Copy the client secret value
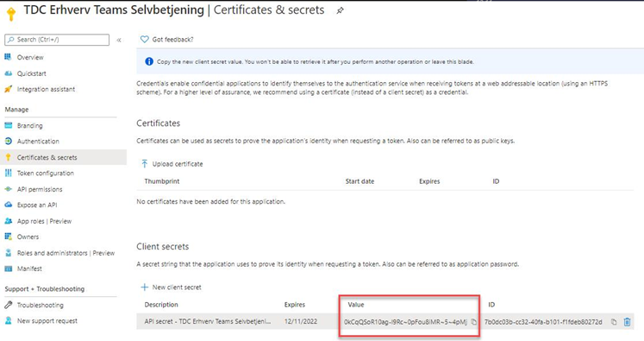The height and width of the screenshot is (341, 644). click(473, 322)
